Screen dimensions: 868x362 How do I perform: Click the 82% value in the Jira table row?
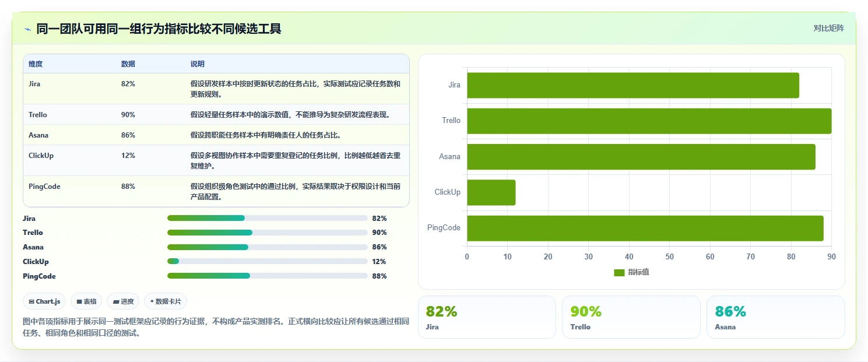(x=128, y=84)
